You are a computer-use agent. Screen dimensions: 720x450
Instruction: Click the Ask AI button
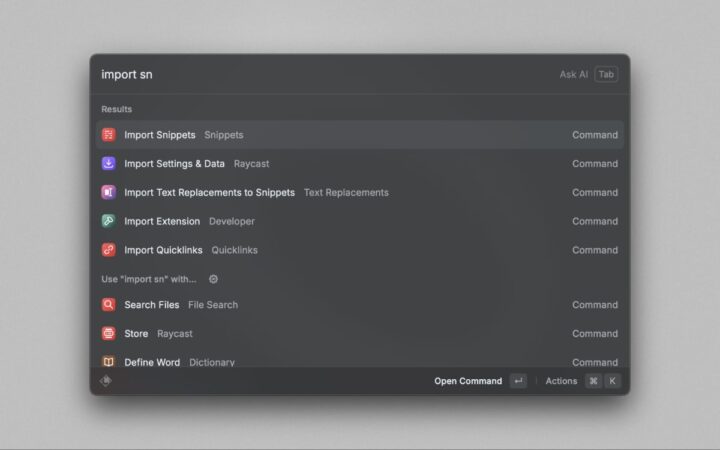point(573,75)
